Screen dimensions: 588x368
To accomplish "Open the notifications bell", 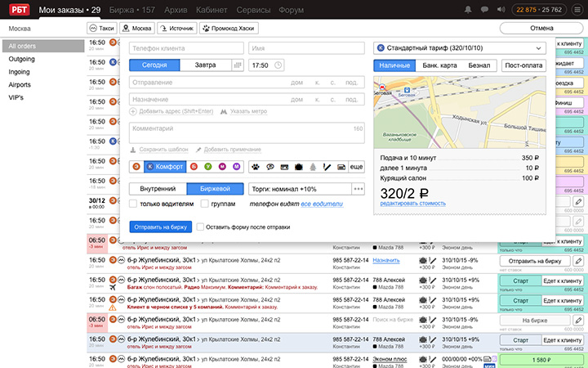I will coord(468,10).
